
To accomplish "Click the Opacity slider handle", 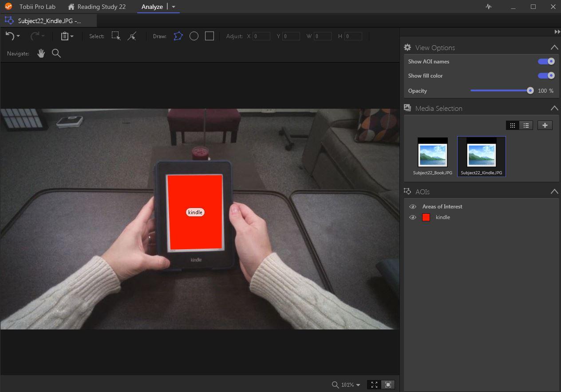I will [530, 90].
